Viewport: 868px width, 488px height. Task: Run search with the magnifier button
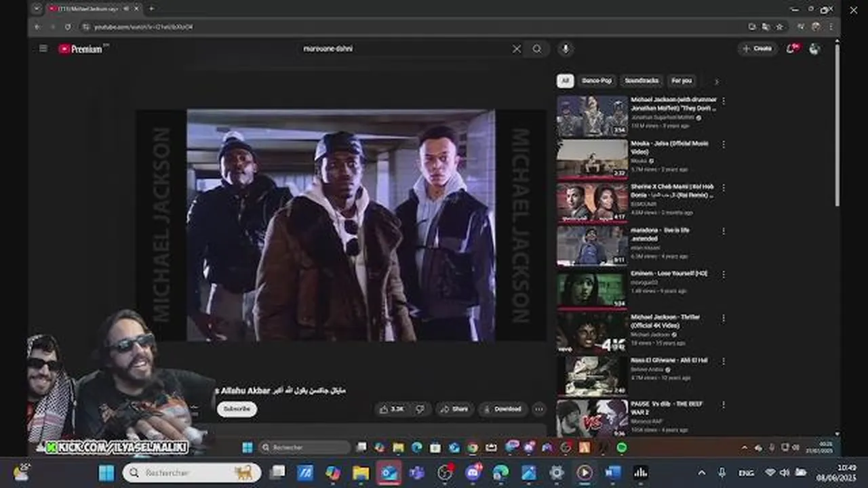pos(537,49)
